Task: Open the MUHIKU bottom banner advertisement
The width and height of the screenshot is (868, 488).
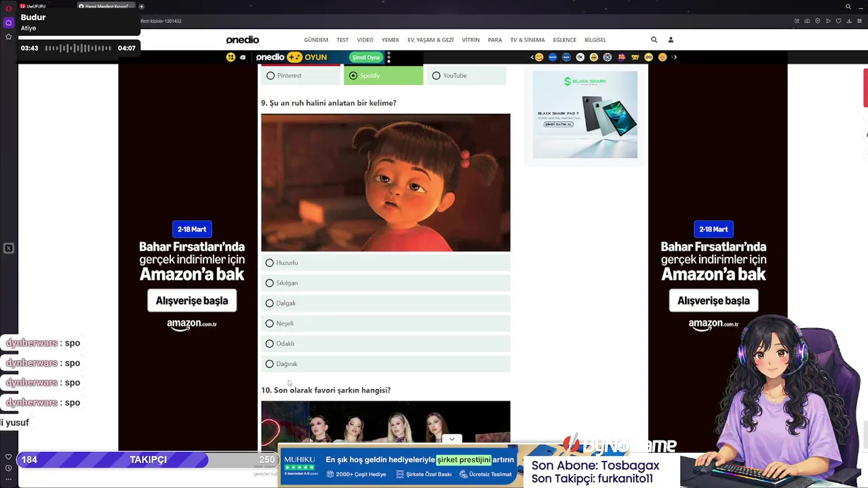Action: click(x=401, y=466)
